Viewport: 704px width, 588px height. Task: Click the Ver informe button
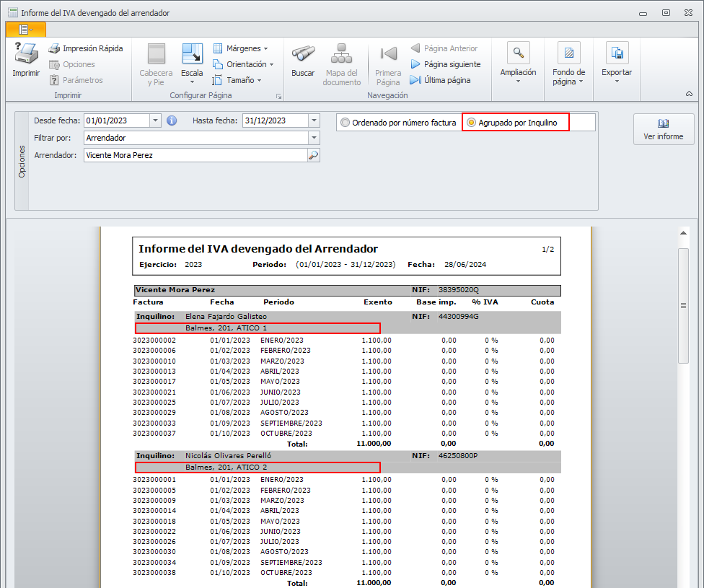663,129
